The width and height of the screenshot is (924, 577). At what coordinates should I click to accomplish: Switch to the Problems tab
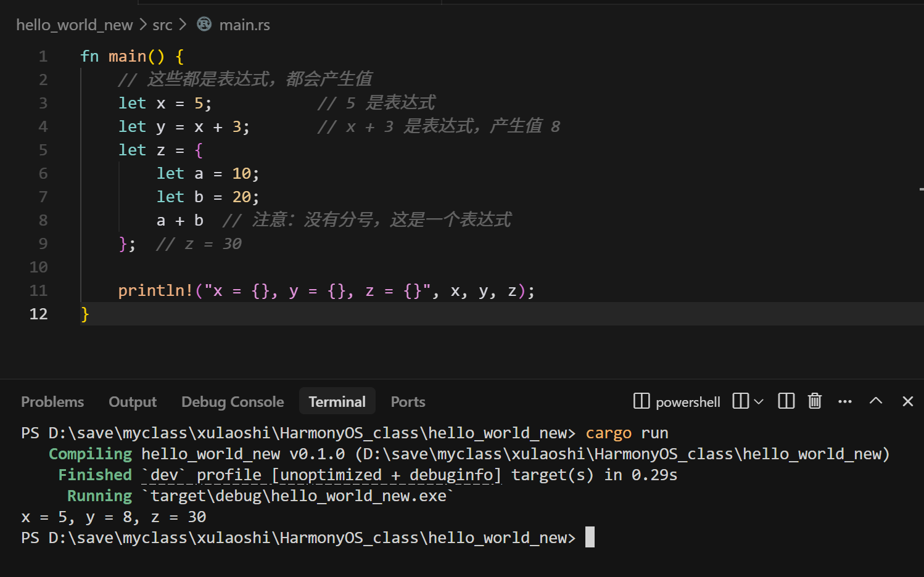click(52, 402)
